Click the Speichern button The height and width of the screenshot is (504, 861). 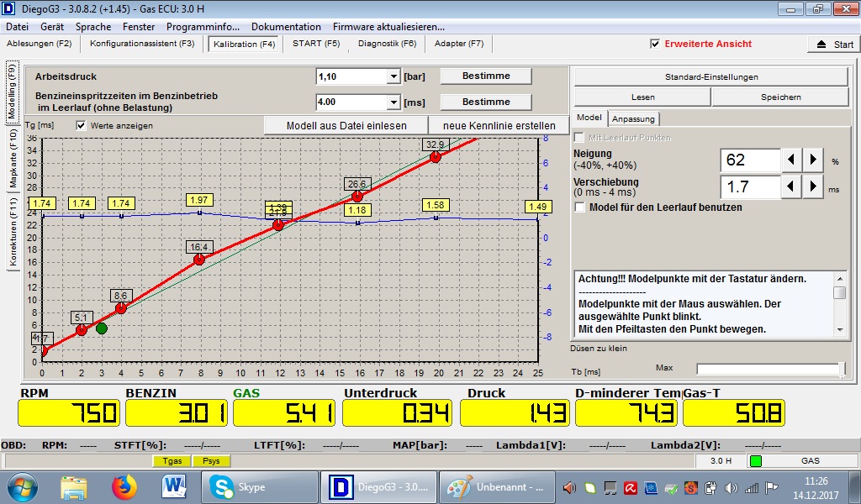tap(780, 97)
